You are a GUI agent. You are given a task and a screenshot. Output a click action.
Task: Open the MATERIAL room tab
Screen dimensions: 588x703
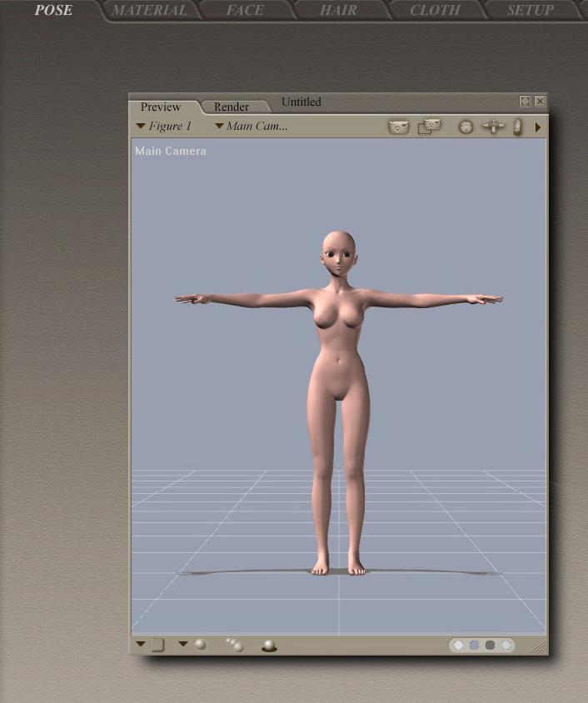pos(149,11)
